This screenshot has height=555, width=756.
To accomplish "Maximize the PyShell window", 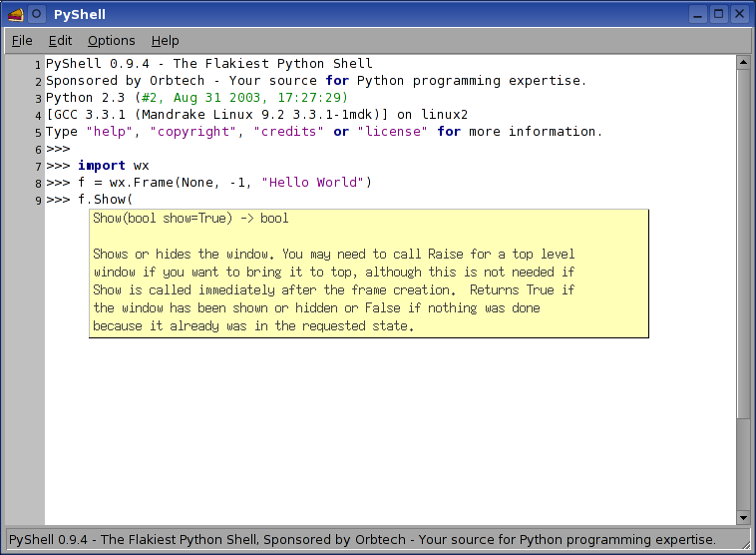I will click(718, 14).
